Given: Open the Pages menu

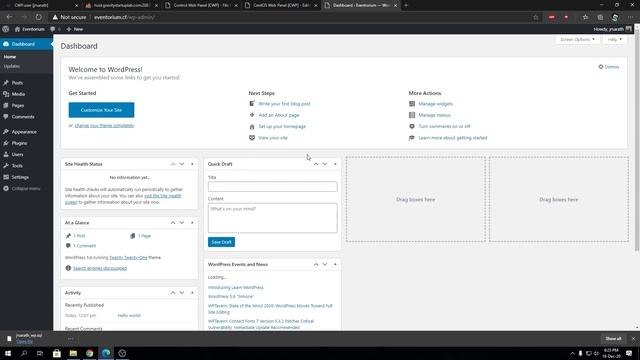Looking at the screenshot, I should coord(18,105).
